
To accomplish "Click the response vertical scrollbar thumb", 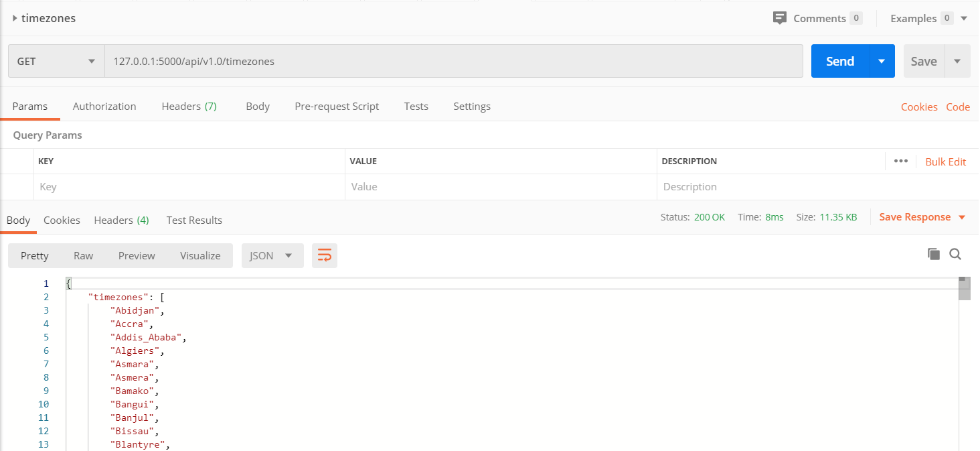I will (964, 289).
